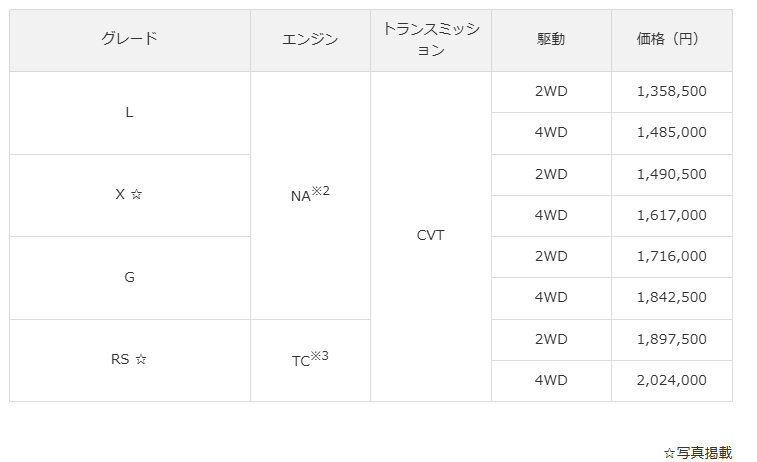Click the 2,024,000 price value
Image resolution: width=757 pixels, height=462 pixels.
click(671, 380)
